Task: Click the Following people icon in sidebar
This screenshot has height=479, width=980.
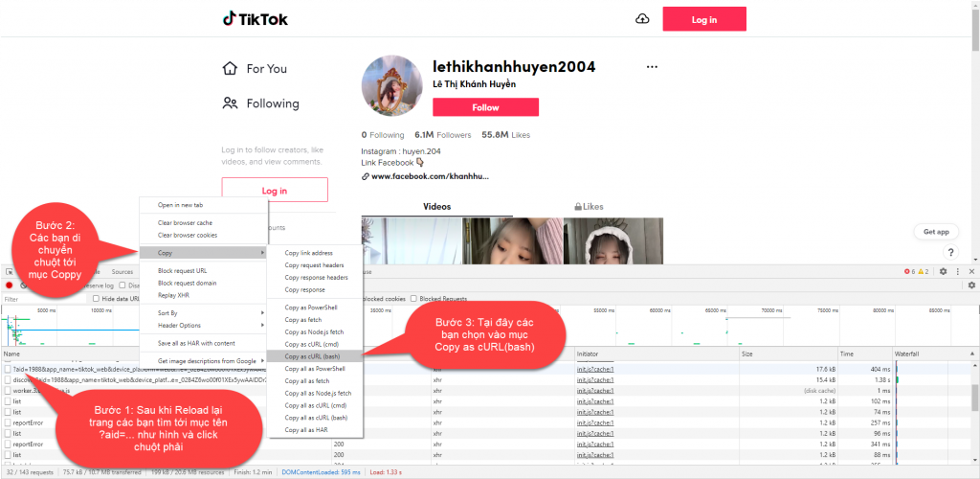Action: click(230, 103)
